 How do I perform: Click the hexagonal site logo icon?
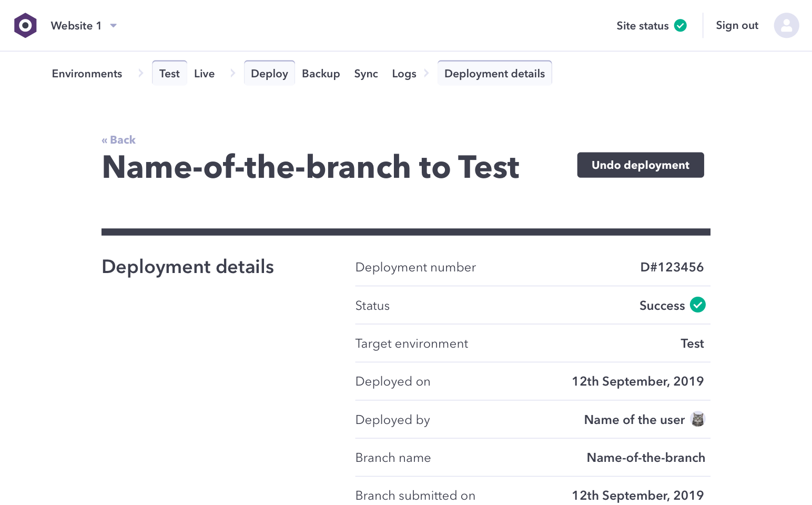point(25,25)
